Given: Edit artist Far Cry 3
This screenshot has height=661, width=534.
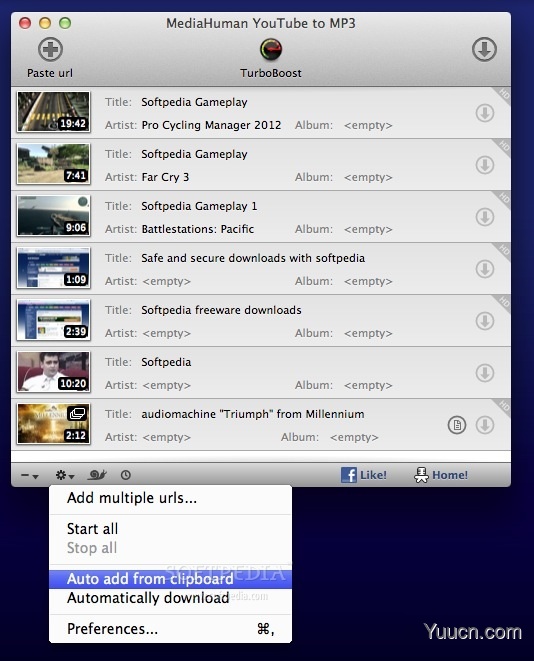Looking at the screenshot, I should pyautogui.click(x=165, y=177).
